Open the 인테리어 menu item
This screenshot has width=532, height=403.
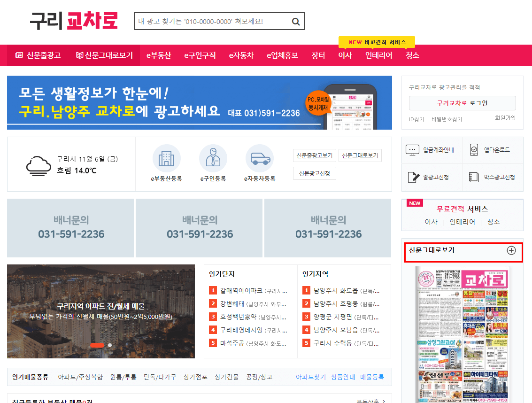[378, 55]
